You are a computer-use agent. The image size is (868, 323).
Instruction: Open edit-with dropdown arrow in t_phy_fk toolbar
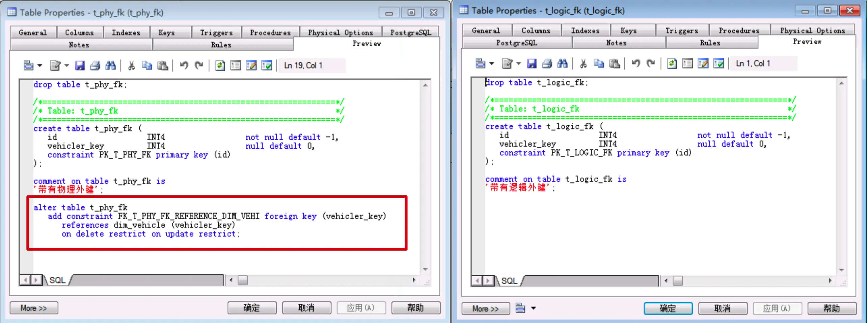pos(67,66)
